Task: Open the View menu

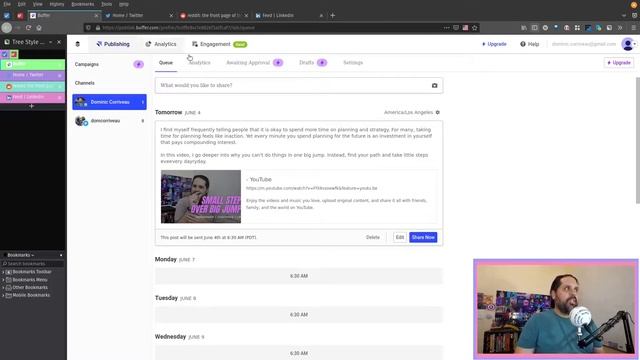Action: (x=38, y=4)
